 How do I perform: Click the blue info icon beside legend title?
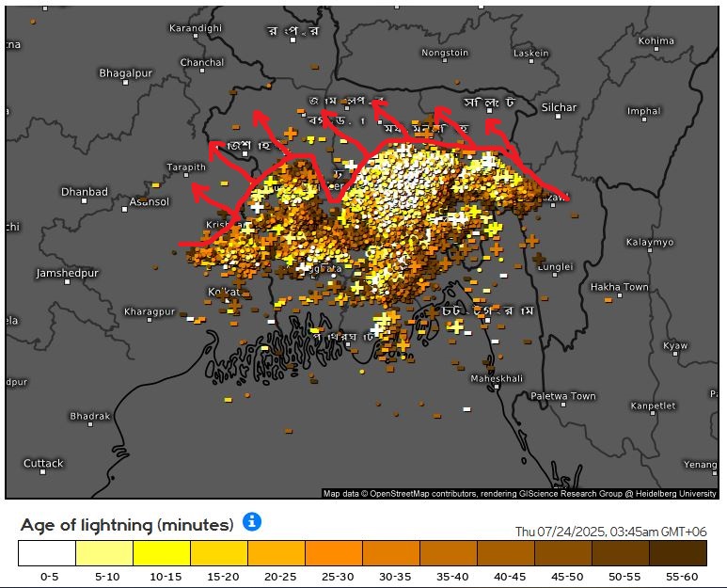coord(252,522)
